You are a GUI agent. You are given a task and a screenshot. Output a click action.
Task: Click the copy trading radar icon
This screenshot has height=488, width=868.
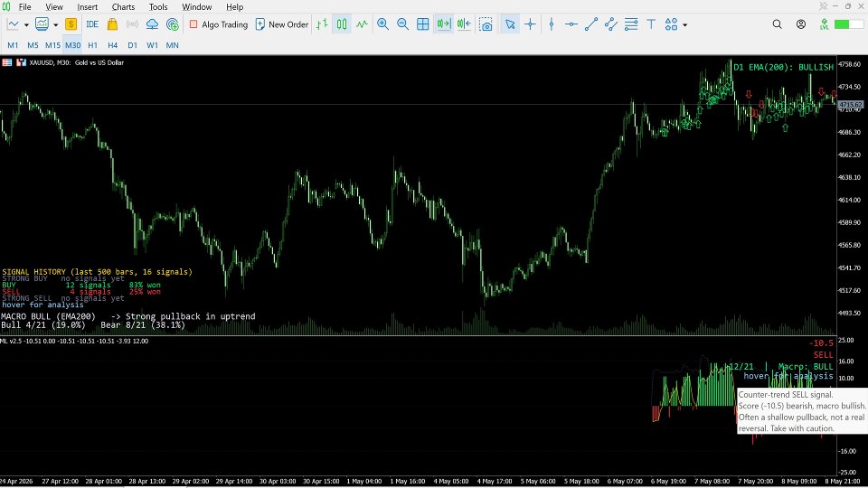point(172,24)
